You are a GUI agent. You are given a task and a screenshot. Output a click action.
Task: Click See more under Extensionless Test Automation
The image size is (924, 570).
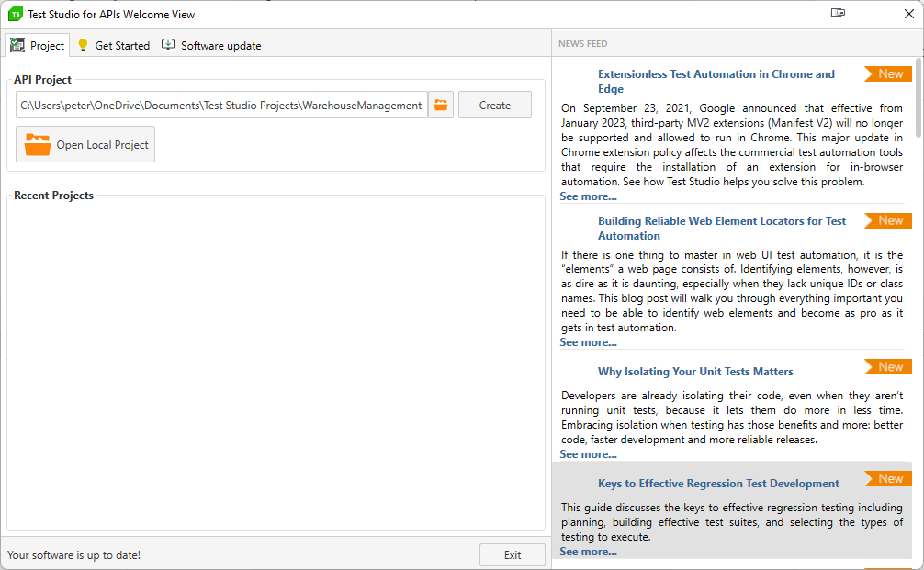coord(588,196)
